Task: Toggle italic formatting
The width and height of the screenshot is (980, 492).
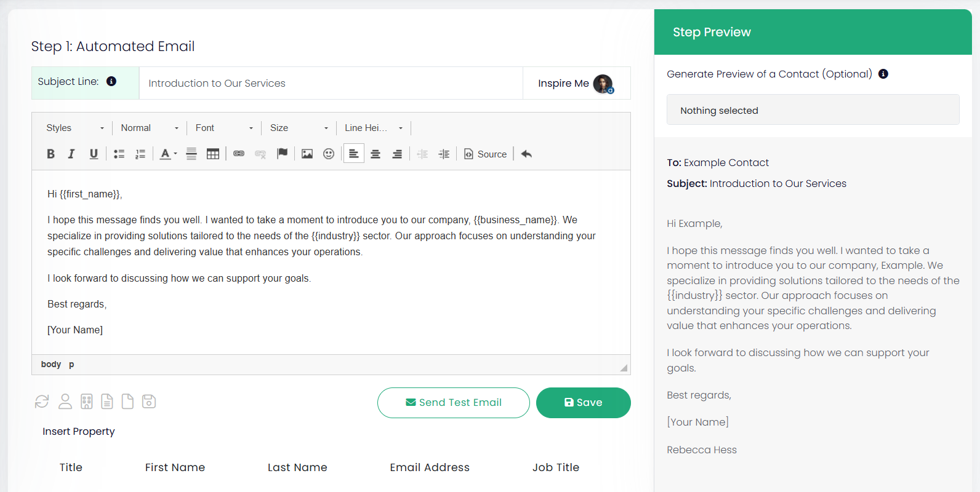Action: (71, 154)
